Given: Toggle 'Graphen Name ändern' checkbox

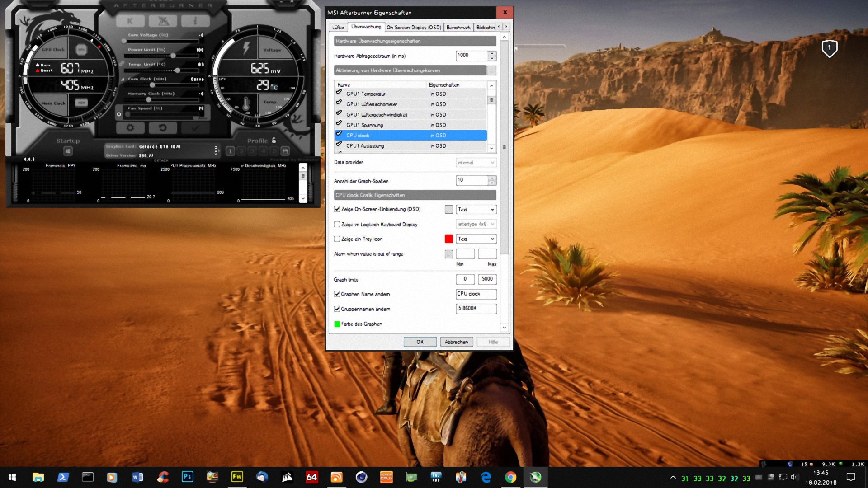Looking at the screenshot, I should (x=337, y=294).
